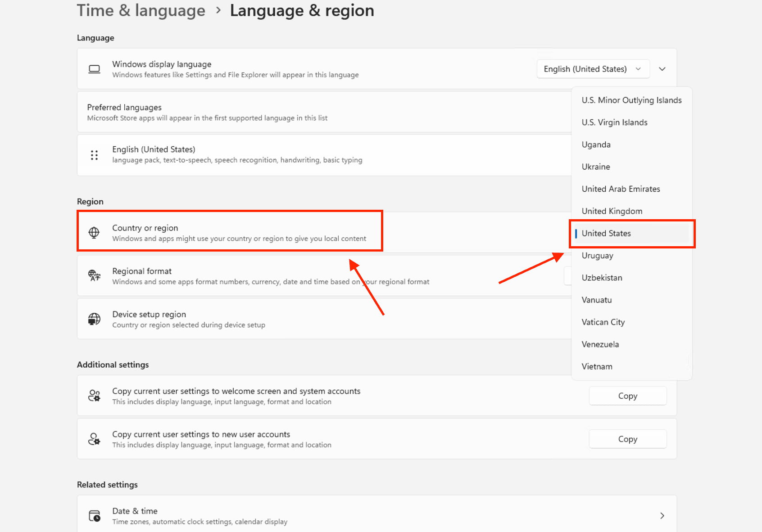Viewport: 762px width, 532px height.
Task: Click the Date & time calendar clock icon
Action: point(94,516)
